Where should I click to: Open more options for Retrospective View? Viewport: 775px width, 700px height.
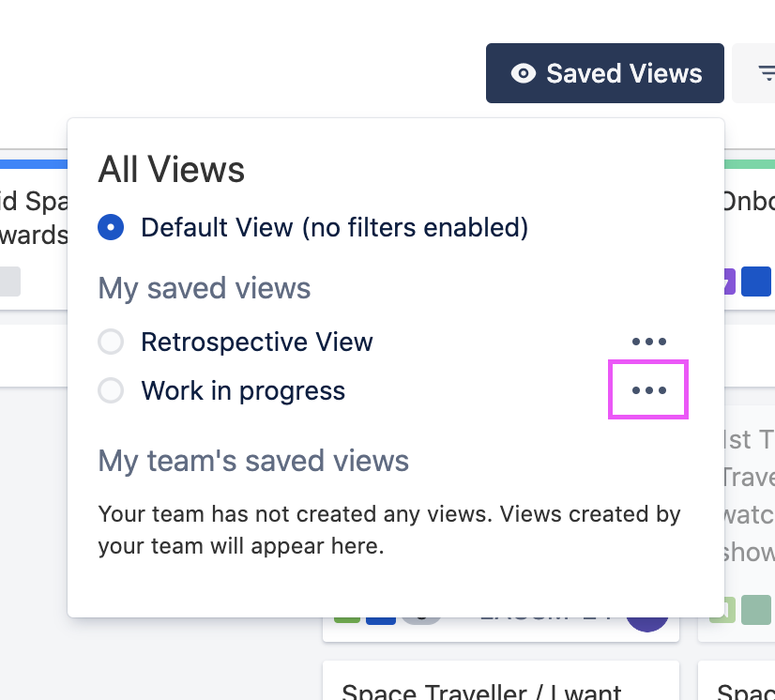648,342
